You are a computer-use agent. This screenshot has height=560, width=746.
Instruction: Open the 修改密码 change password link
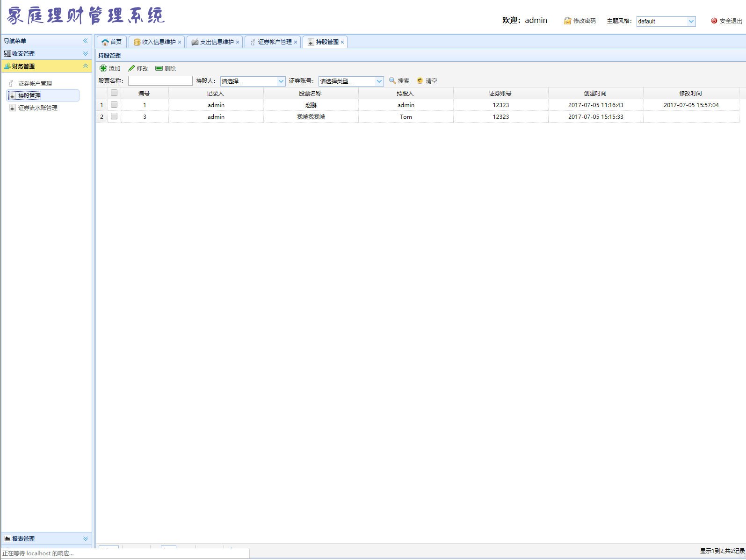[x=580, y=21]
